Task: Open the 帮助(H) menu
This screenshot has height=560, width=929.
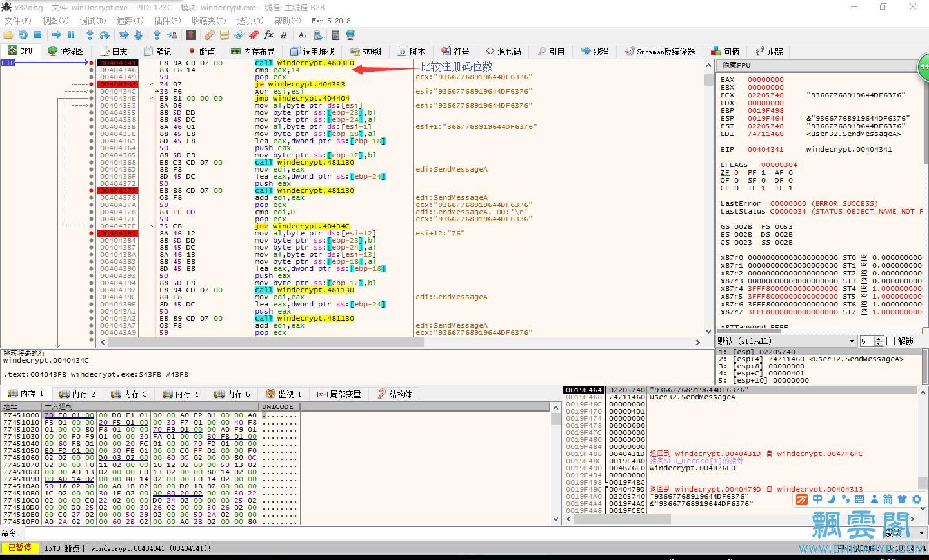Action: click(288, 21)
